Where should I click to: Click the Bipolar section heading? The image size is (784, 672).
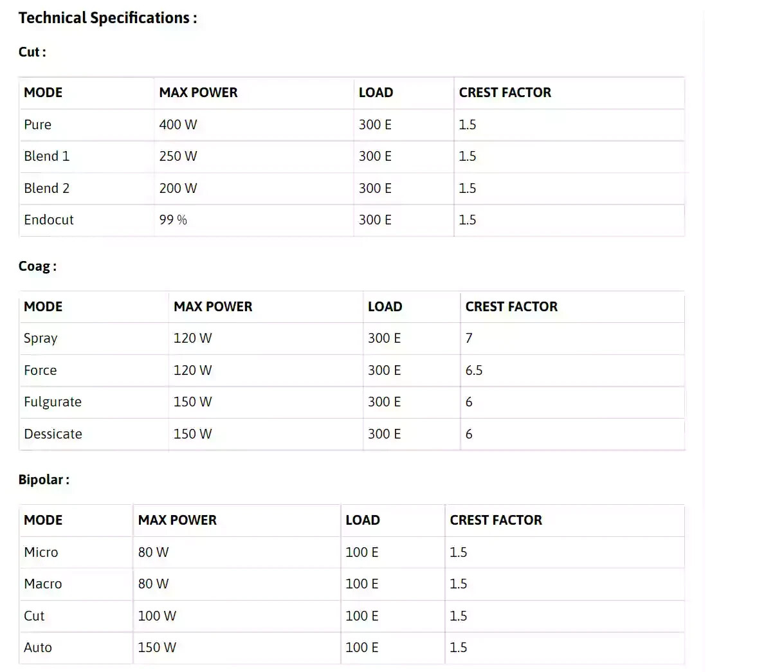[44, 480]
